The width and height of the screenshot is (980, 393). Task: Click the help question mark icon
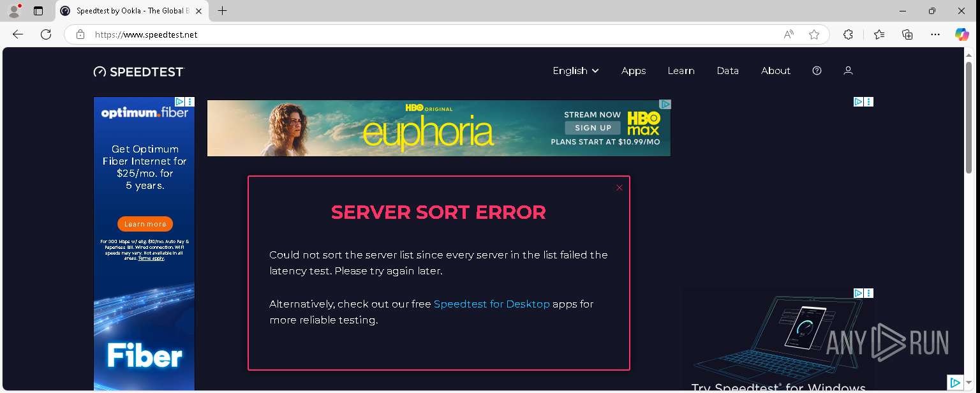coord(817,71)
